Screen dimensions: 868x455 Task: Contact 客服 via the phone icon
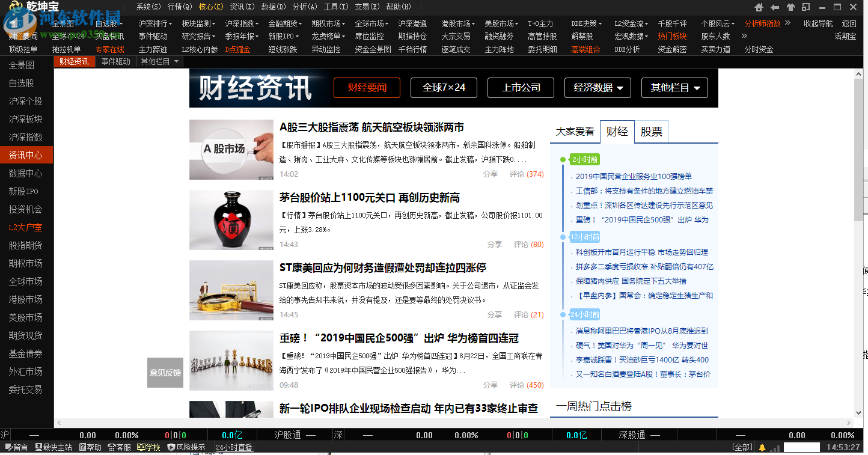(x=111, y=448)
